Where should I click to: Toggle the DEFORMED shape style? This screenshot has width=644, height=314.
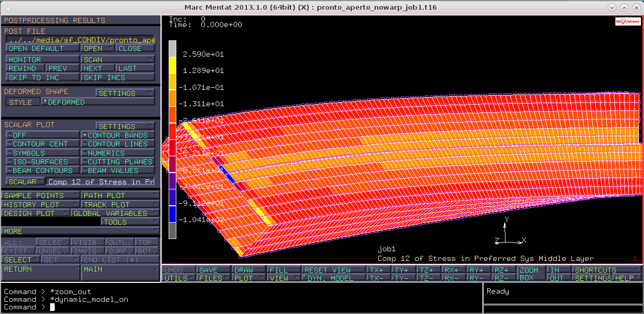click(x=98, y=102)
